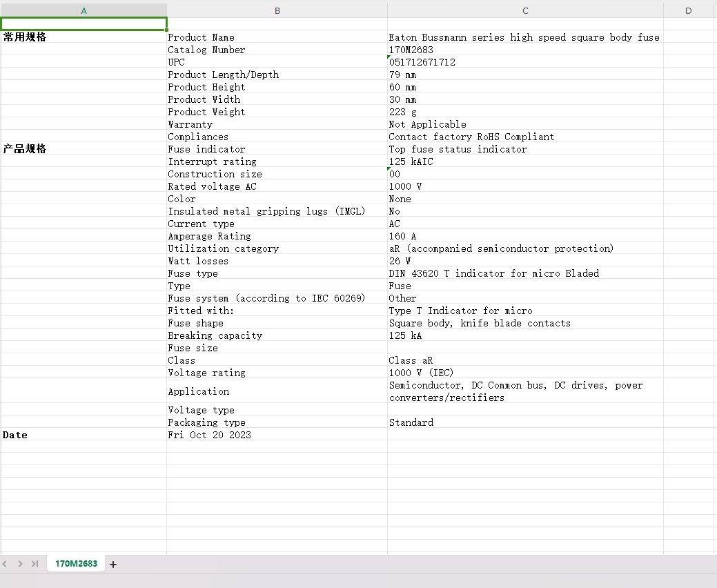Select the column A header

point(84,10)
